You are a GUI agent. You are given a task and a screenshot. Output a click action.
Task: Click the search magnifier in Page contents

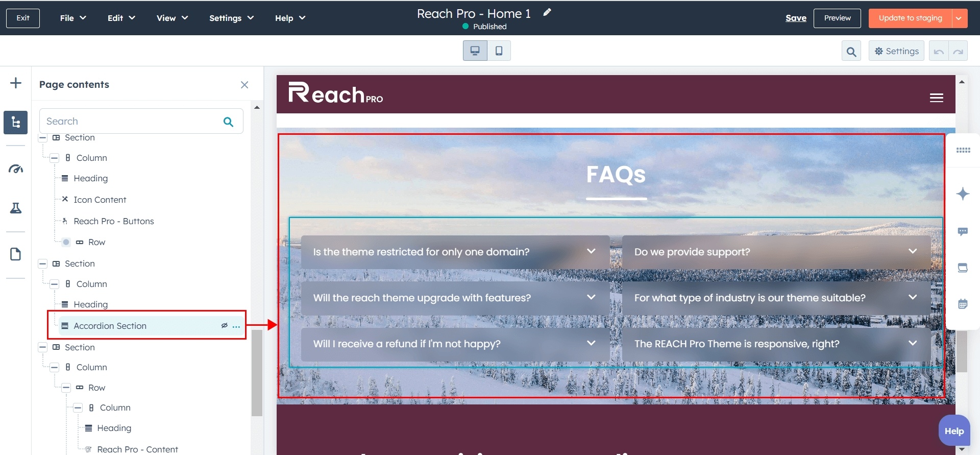coord(228,122)
